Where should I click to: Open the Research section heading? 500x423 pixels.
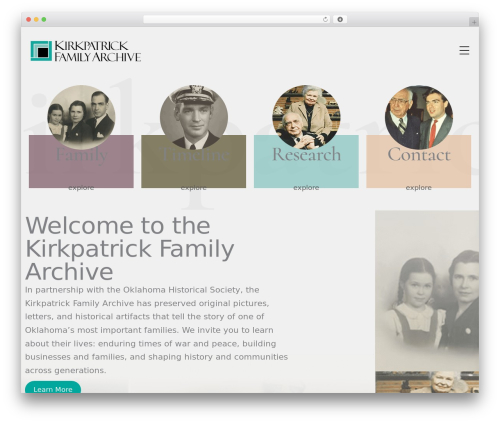[306, 154]
